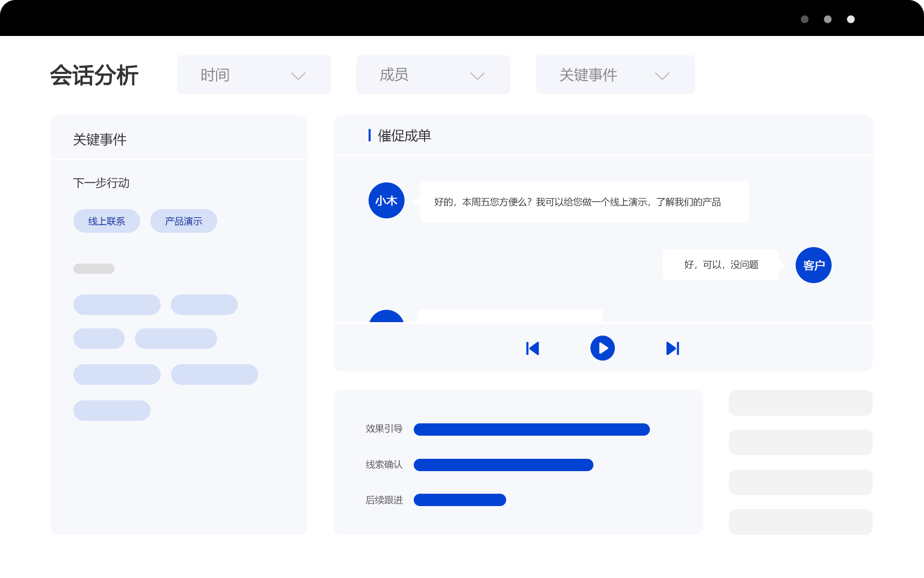Screen dimensions: 924x578
Task: Open the 关键事件 dropdown filter
Action: 615,75
